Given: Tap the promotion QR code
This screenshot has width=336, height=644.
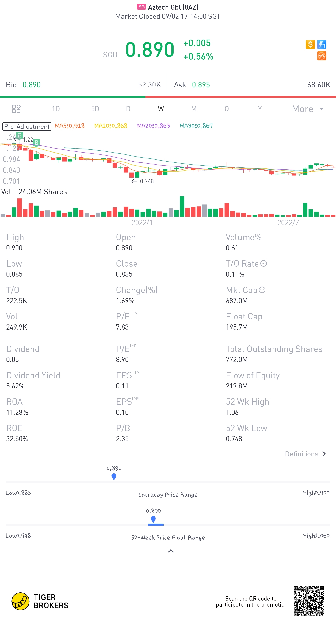Looking at the screenshot, I should 309,601.
